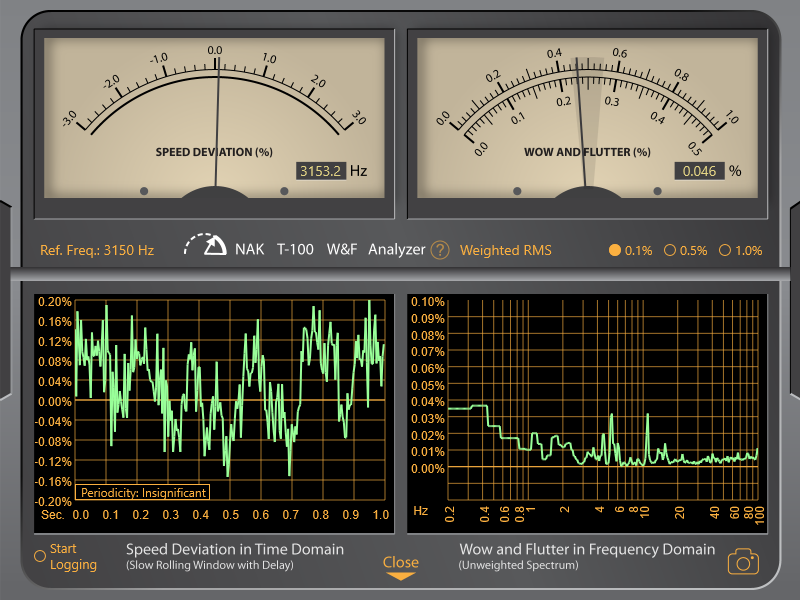Click the Ref. Freq.: 3150 Hz setting
800x600 pixels.
point(97,250)
